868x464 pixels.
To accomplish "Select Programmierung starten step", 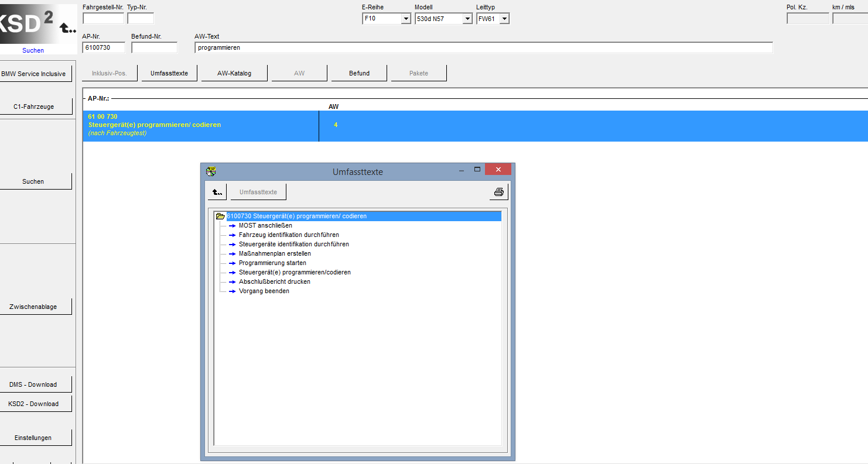I will [x=272, y=263].
